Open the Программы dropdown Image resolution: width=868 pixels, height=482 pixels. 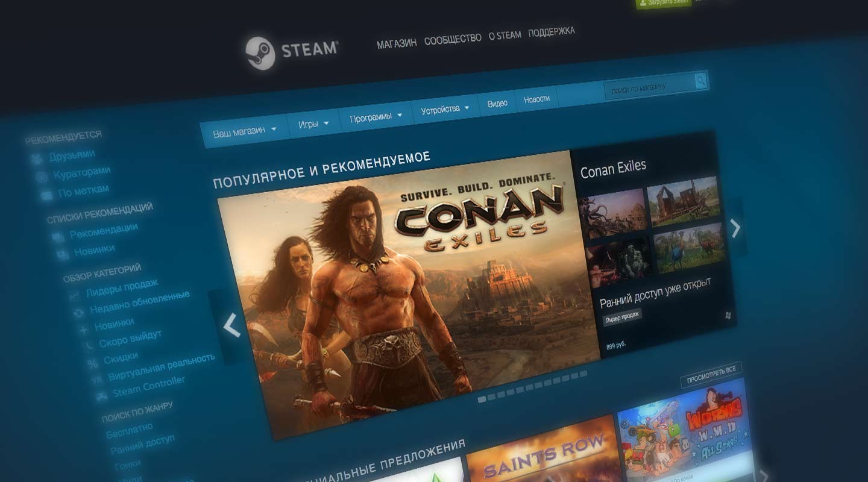(x=376, y=116)
